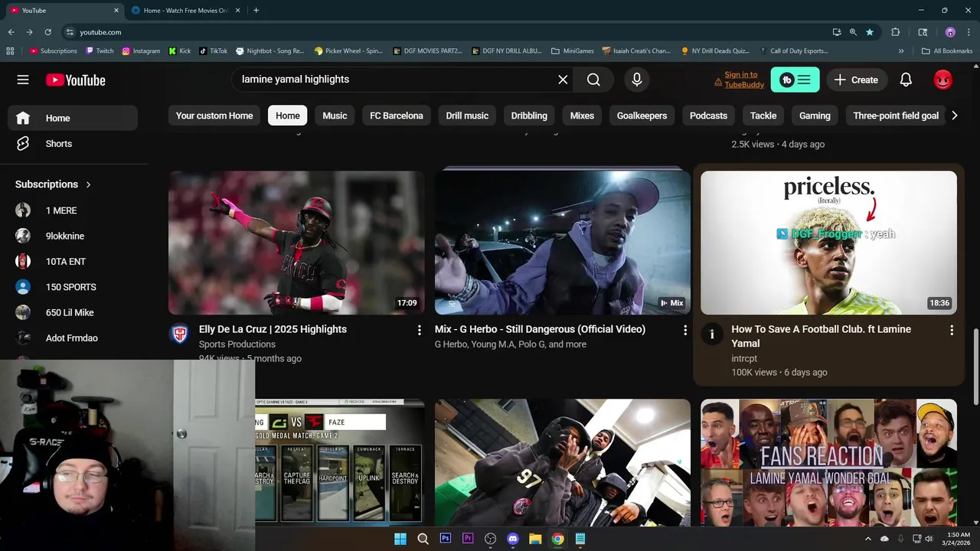Open the Twitch bookmark

(100, 51)
